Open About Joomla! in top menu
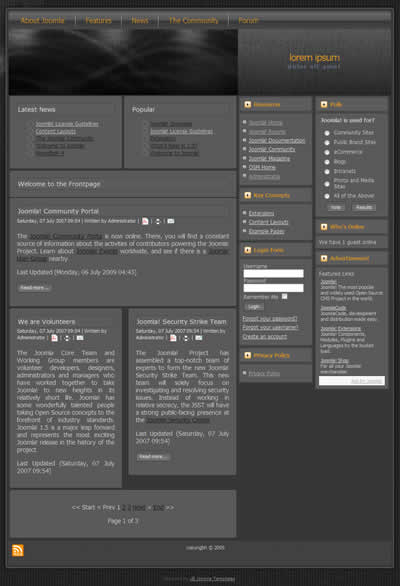400x586 pixels. pyautogui.click(x=43, y=21)
